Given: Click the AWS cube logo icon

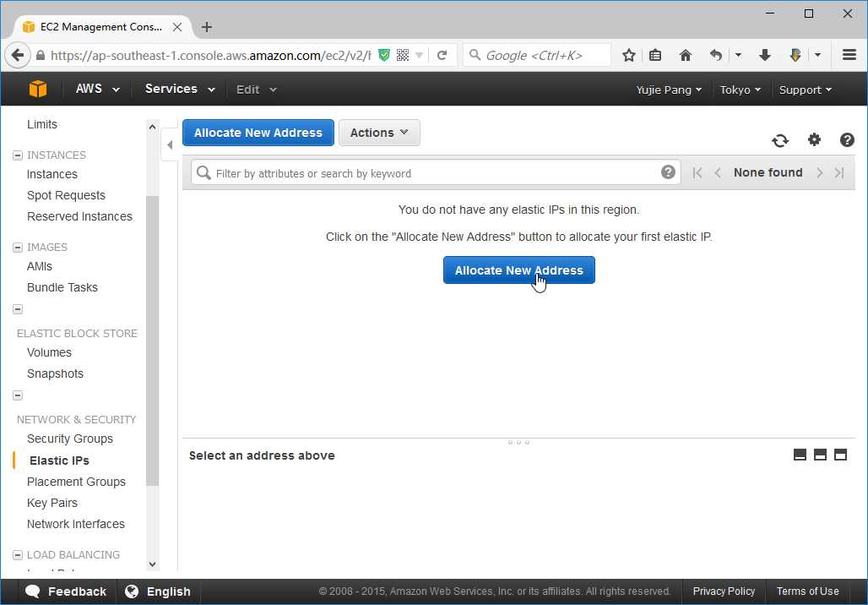Looking at the screenshot, I should point(38,89).
